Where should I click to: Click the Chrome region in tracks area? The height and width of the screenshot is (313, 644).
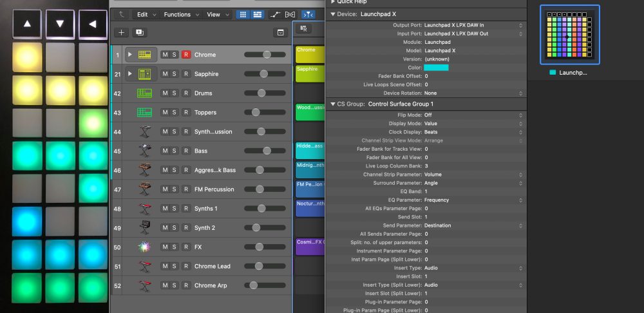point(310,55)
